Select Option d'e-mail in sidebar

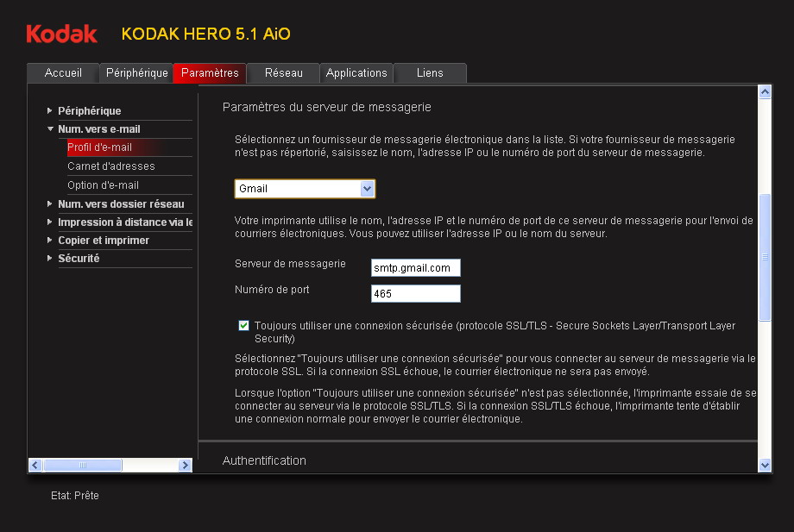[x=103, y=185]
